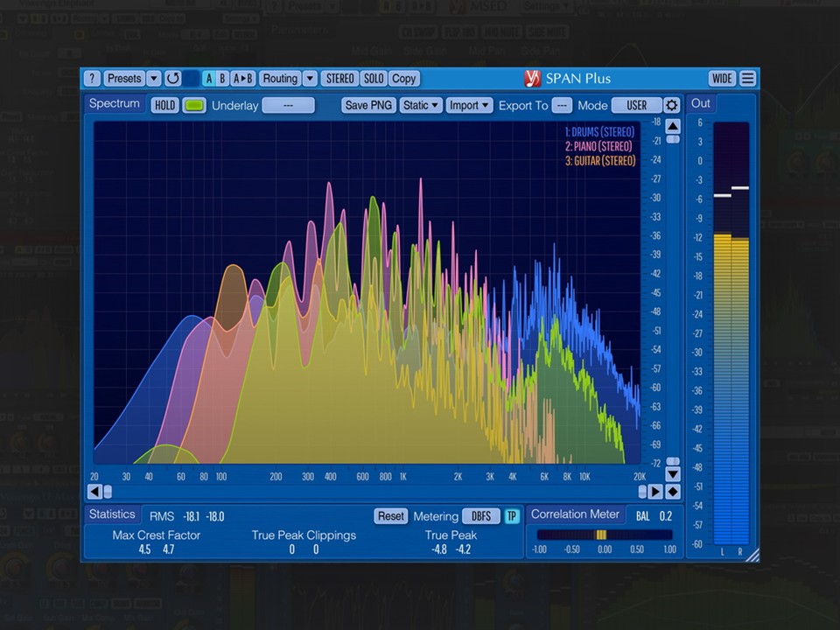The height and width of the screenshot is (630, 840).
Task: Open the Underlay selector showing ---
Action: [288, 106]
